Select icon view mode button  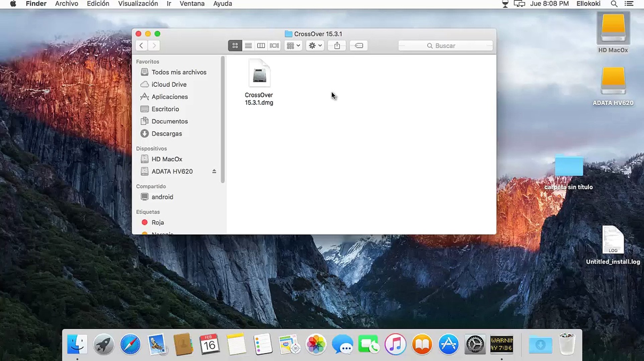click(235, 45)
